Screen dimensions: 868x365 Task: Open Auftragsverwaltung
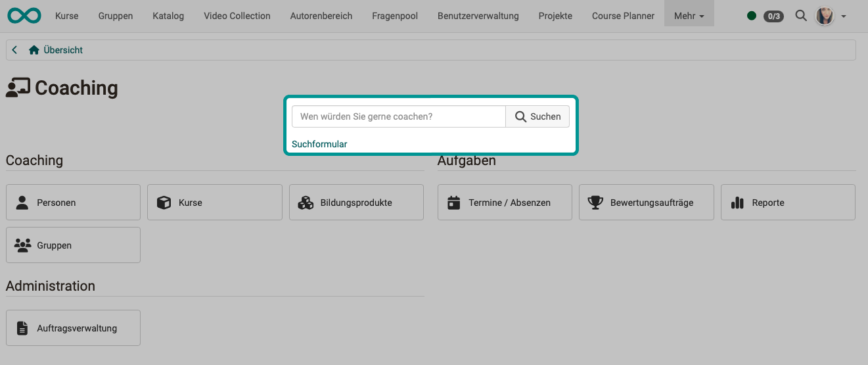click(x=73, y=328)
